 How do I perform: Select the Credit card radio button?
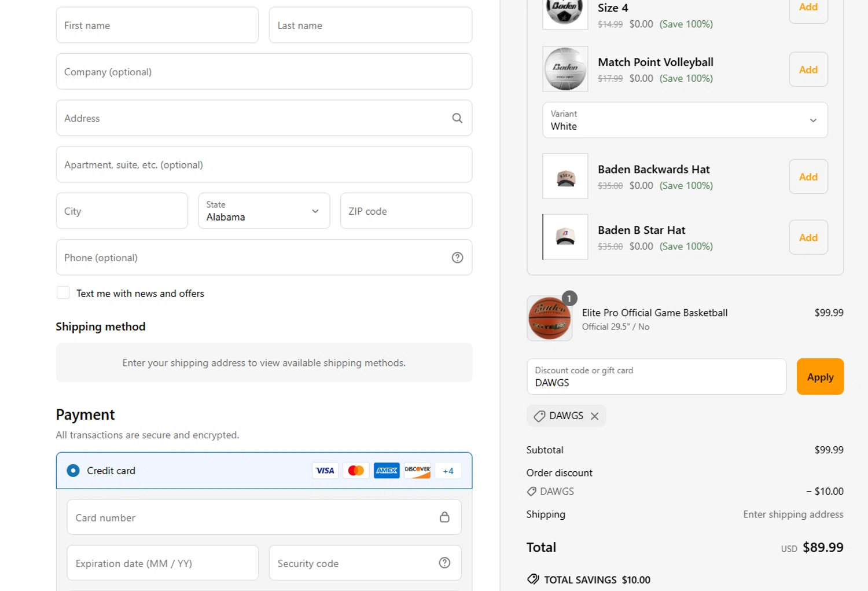click(73, 471)
